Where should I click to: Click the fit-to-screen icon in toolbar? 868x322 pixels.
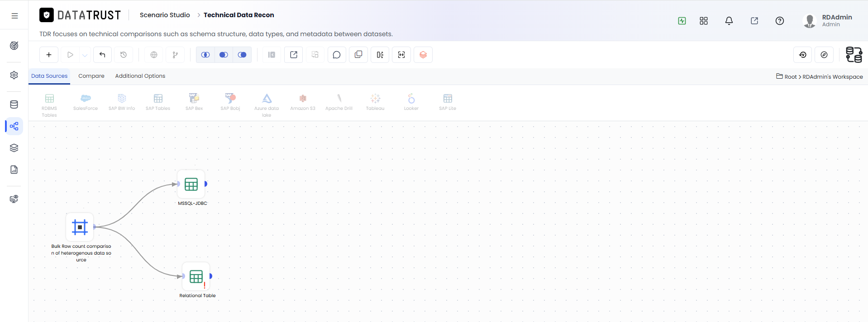[401, 55]
